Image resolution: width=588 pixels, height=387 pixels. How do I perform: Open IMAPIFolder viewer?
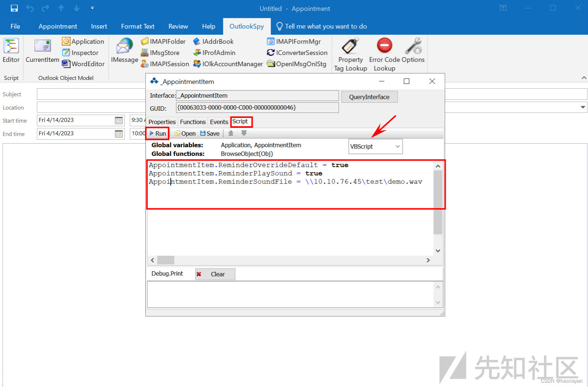point(163,41)
